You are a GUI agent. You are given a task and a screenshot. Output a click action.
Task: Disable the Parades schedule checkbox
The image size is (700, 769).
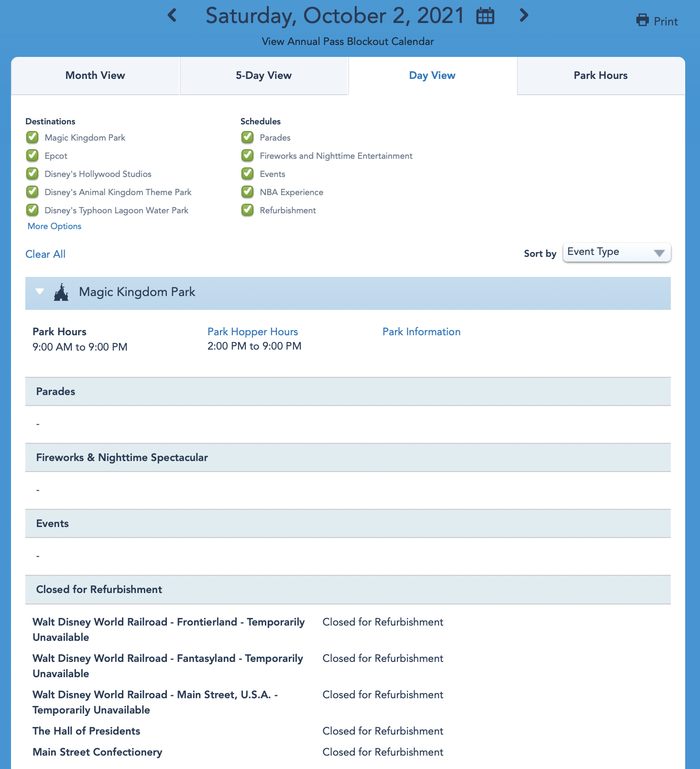[x=248, y=138]
